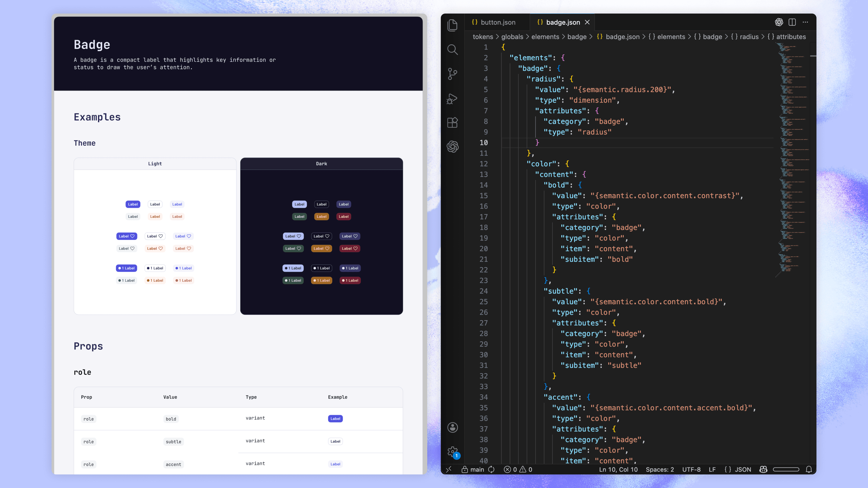Screen dimensions: 868x488
Task: Open the badge.json file breadcrumb
Action: pos(622,37)
